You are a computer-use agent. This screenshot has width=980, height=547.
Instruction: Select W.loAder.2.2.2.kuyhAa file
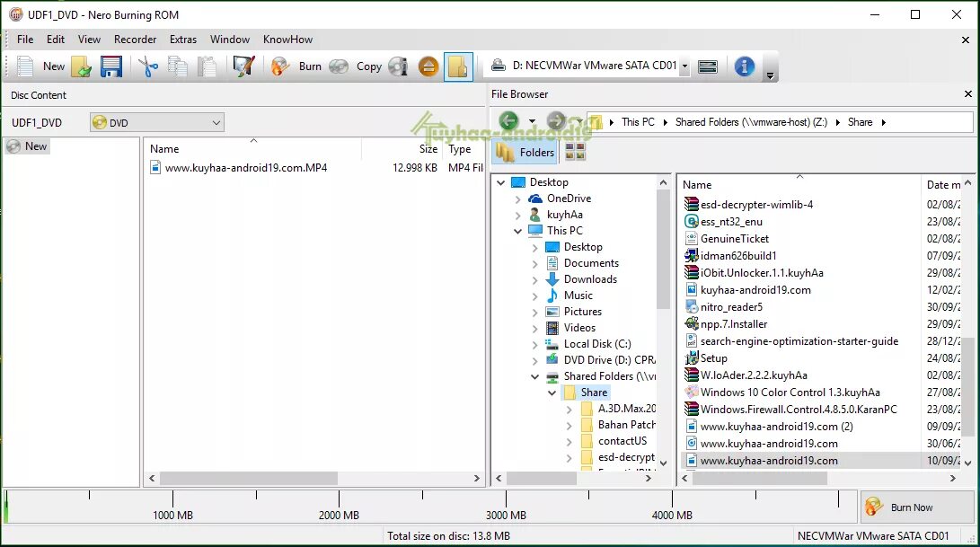(753, 375)
